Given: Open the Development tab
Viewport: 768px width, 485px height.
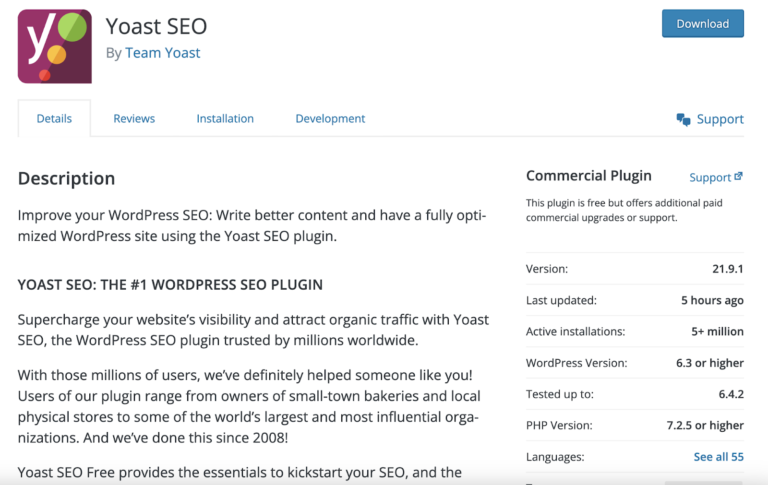Looking at the screenshot, I should point(330,119).
